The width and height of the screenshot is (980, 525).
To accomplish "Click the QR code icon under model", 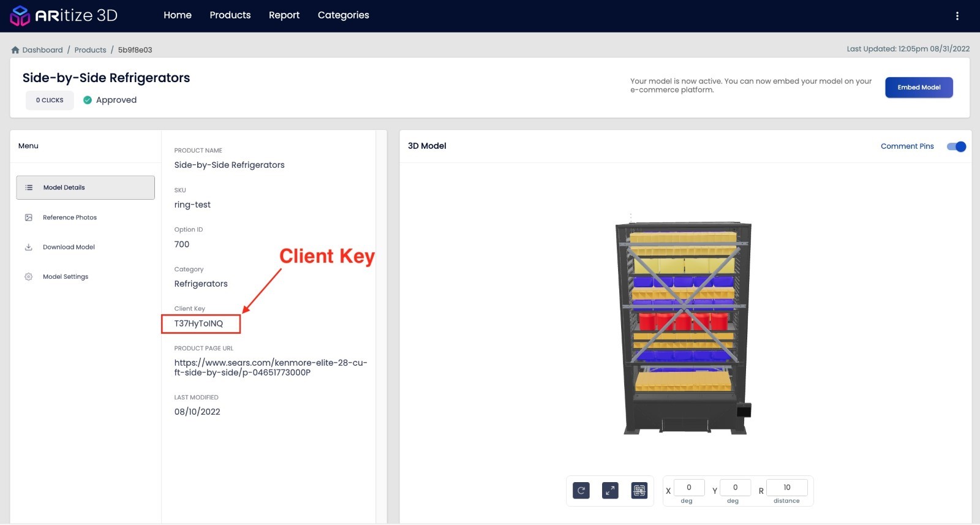I will click(x=639, y=491).
